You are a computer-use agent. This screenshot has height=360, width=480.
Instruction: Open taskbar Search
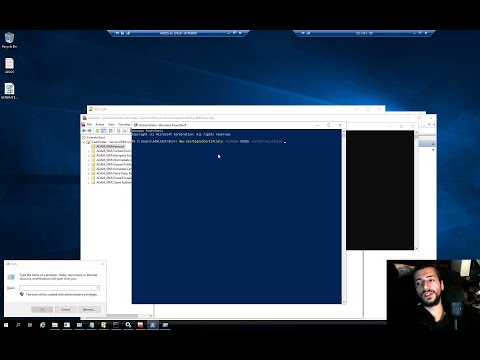click(x=18, y=325)
